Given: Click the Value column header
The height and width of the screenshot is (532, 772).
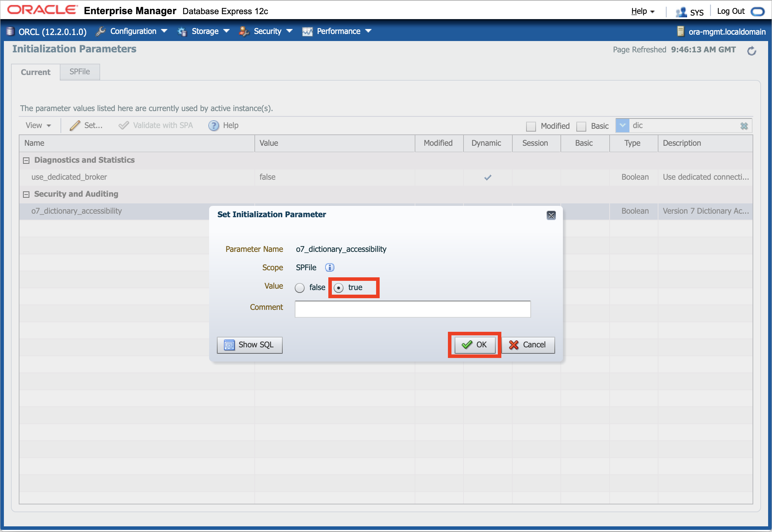Looking at the screenshot, I should point(335,143).
